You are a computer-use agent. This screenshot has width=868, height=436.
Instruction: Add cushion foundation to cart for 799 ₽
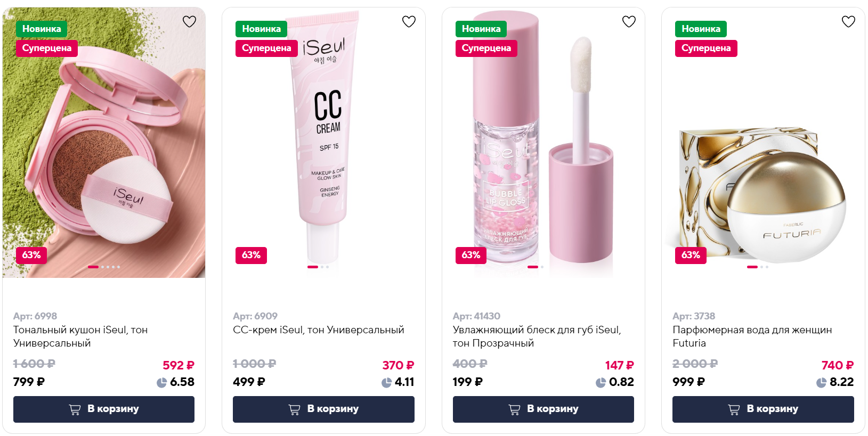(104, 409)
